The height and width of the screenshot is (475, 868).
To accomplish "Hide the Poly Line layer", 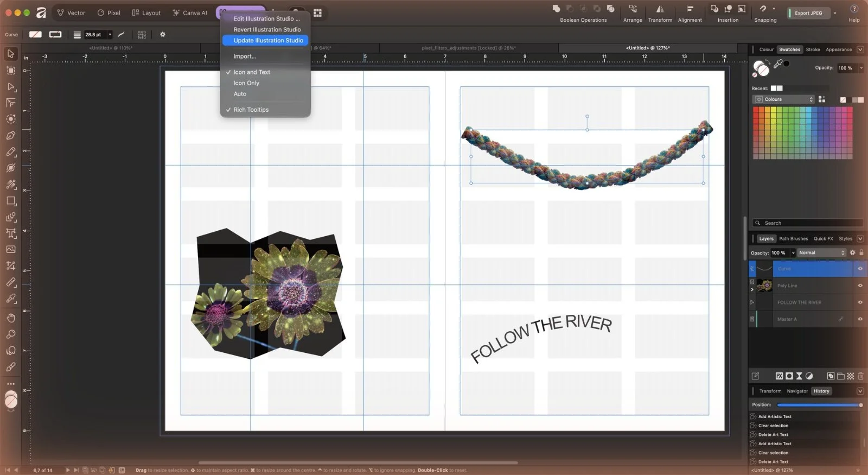I will coord(860,286).
